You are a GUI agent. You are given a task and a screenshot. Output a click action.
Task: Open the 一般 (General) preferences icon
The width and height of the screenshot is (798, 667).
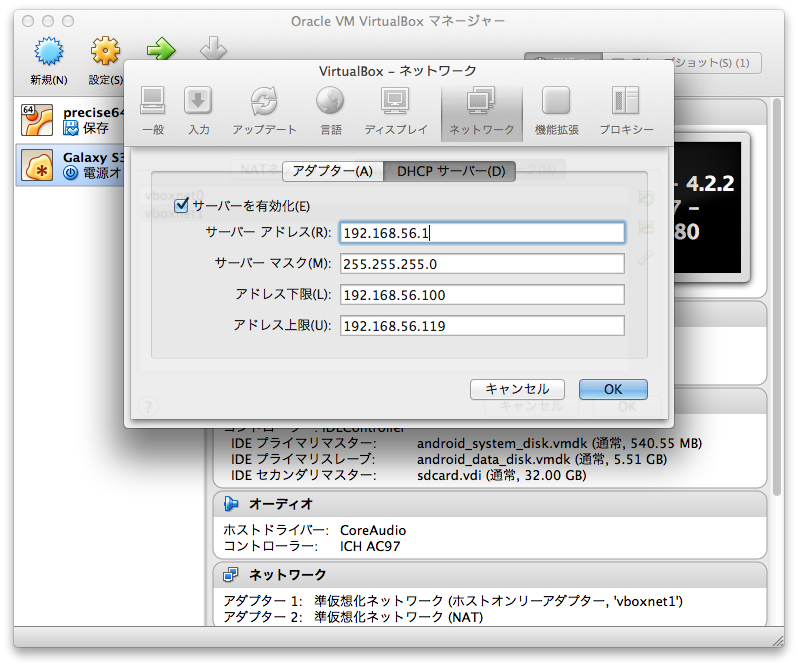[x=153, y=111]
